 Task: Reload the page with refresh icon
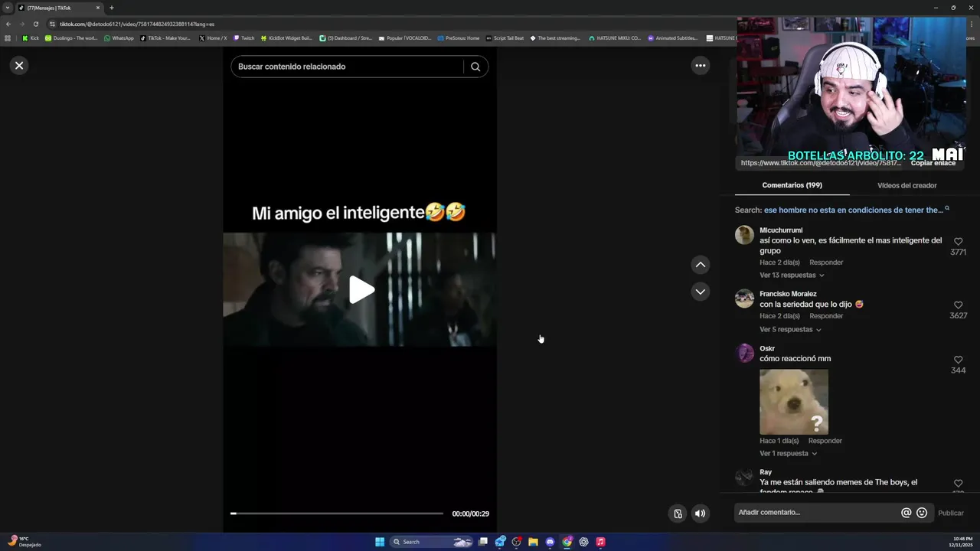coord(35,24)
